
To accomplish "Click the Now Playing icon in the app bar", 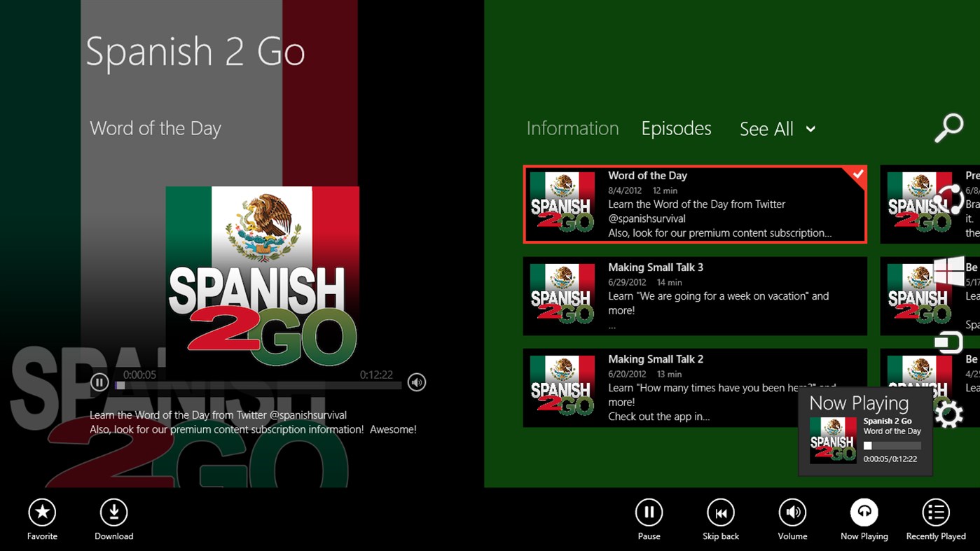I will 864,512.
